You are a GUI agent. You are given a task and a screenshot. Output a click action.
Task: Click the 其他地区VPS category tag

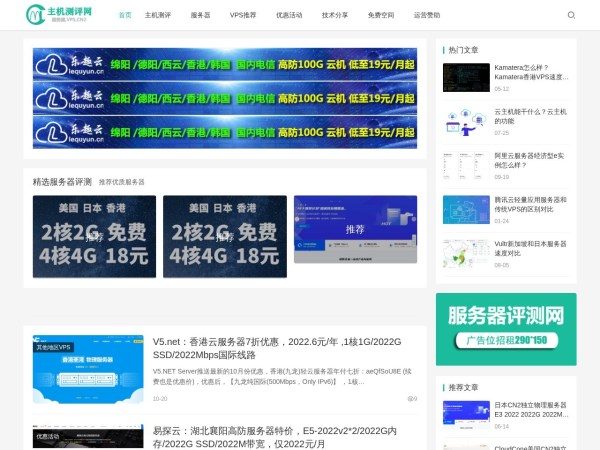54,347
